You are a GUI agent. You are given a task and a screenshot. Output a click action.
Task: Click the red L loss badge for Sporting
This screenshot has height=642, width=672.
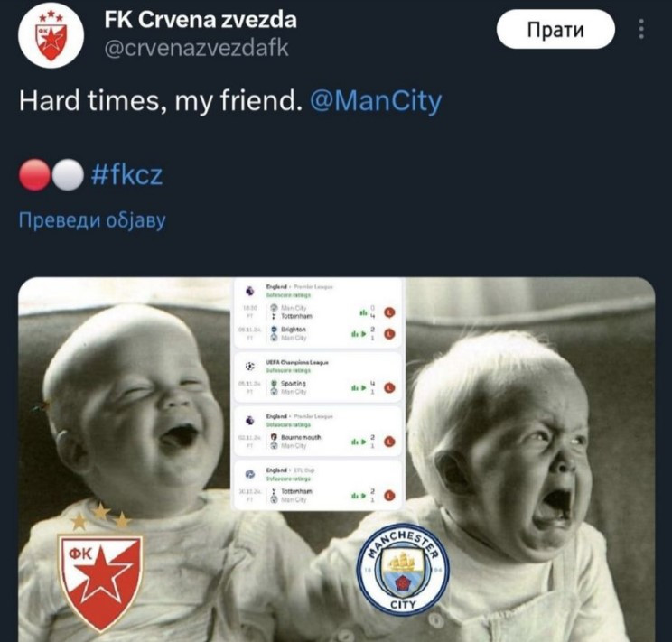pyautogui.click(x=389, y=388)
